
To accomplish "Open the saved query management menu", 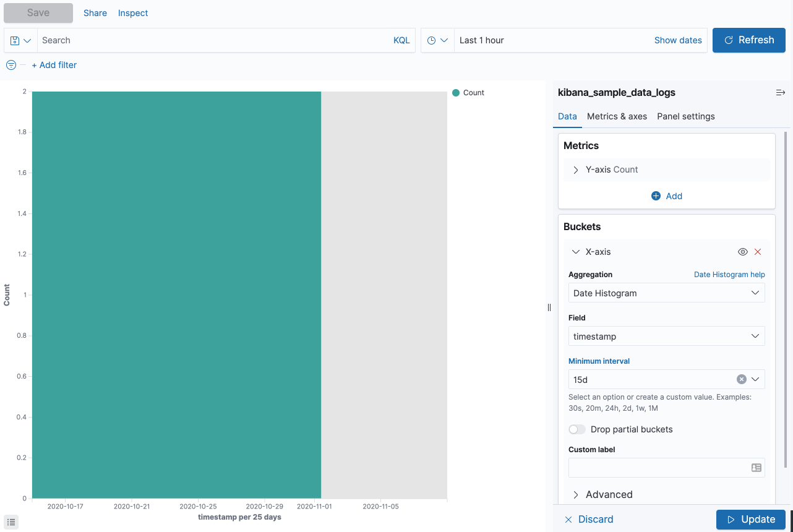I will (19, 40).
